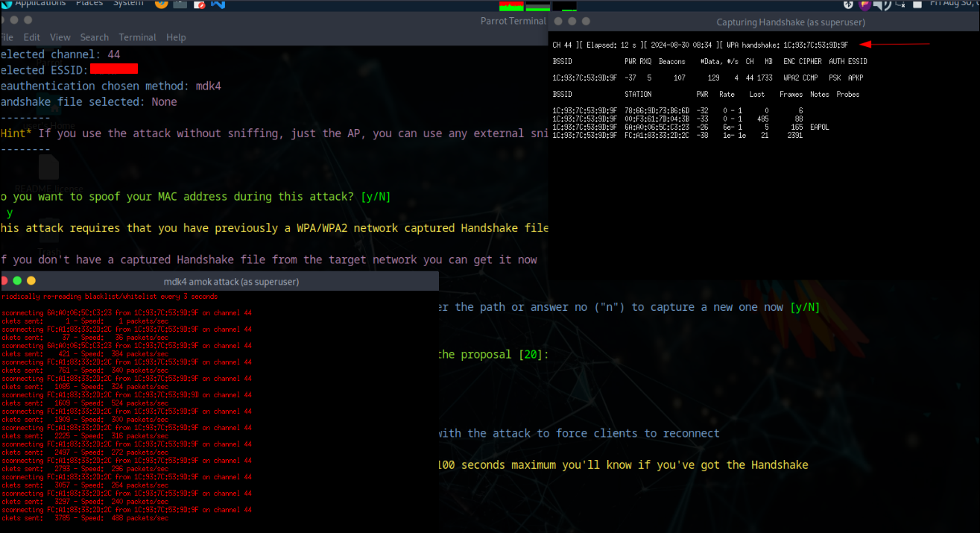Screen dimensions: 980x533
Task: Open the Search menu in terminal
Action: click(95, 37)
